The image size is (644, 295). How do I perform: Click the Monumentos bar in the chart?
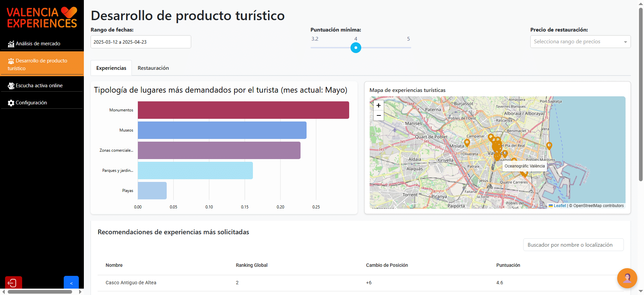click(243, 110)
